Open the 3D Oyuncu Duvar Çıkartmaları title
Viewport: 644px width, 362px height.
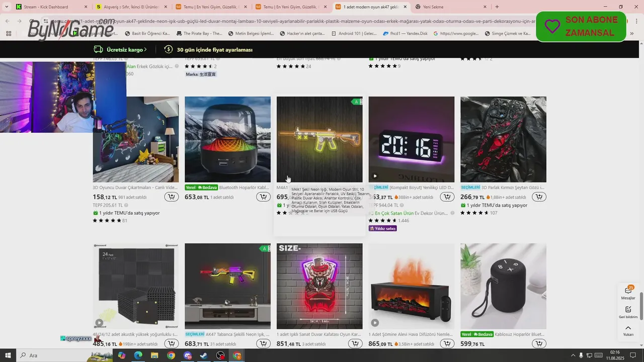[x=135, y=188]
